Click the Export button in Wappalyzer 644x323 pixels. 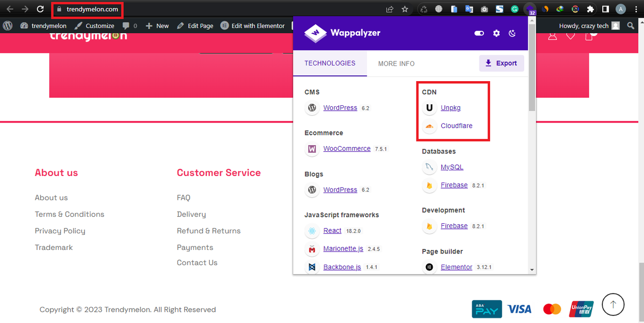click(502, 63)
